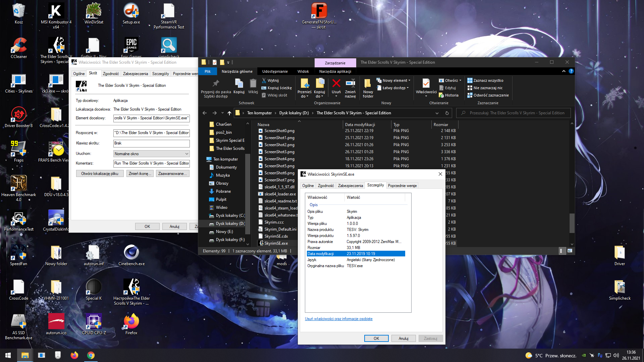
Task: Click the Kopiuj ścieżkę ribbon command
Action: pyautogui.click(x=277, y=88)
